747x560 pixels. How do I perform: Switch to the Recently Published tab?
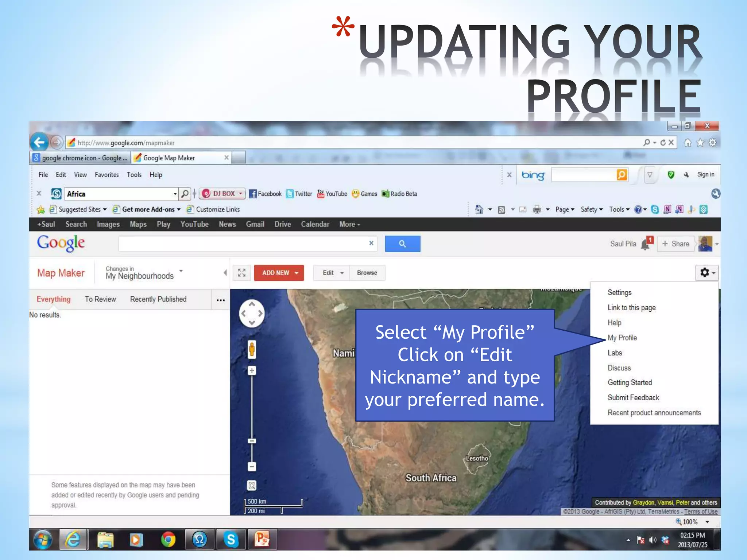point(158,299)
